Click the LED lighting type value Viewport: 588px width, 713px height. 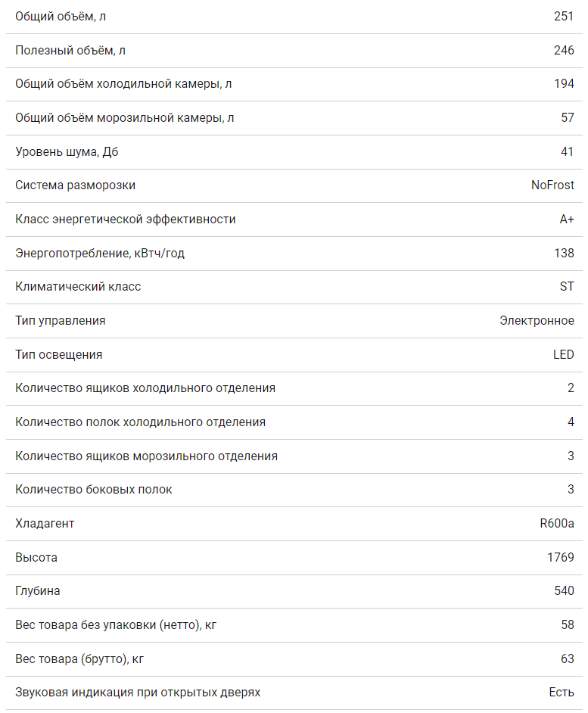tap(564, 354)
